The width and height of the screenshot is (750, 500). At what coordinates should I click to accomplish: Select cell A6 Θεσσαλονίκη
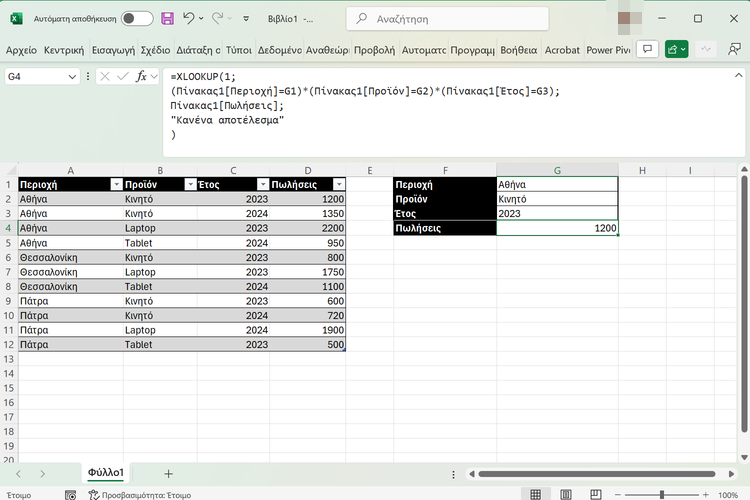[71, 257]
